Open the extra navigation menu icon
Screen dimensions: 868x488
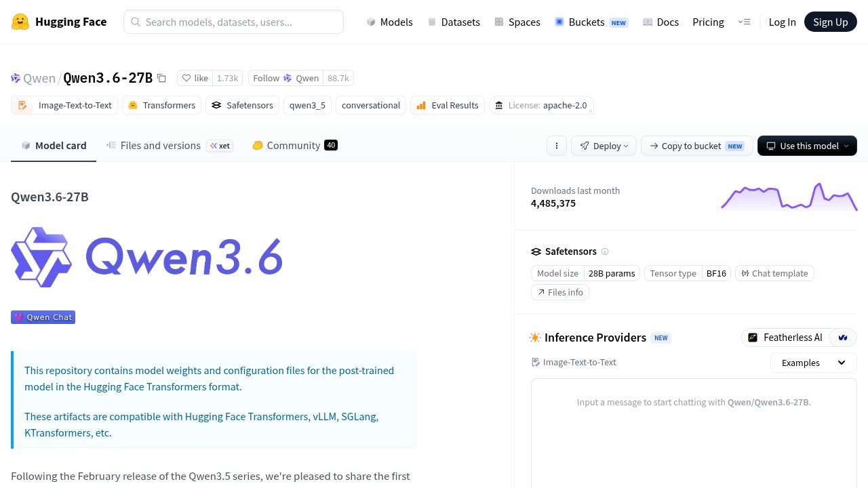click(x=744, y=22)
